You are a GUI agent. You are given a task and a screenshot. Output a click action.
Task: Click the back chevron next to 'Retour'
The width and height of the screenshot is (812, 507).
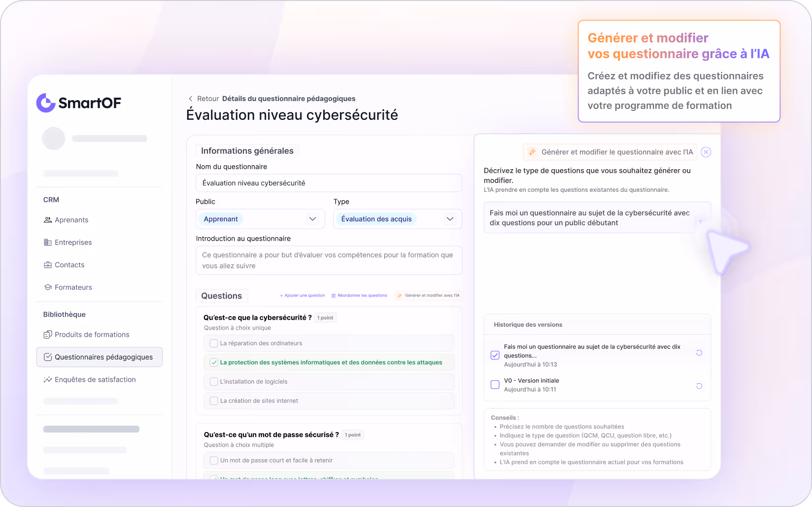point(191,98)
